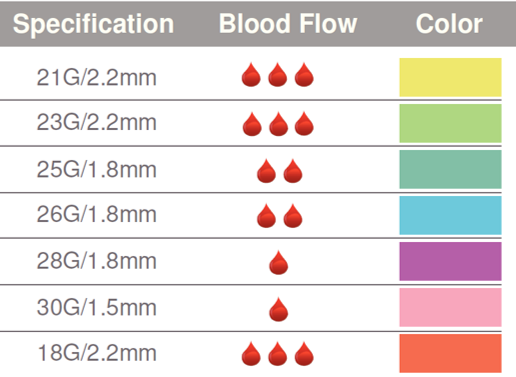Click the single blood drop for 28G
This screenshot has height=377, width=516.
pyautogui.click(x=279, y=263)
